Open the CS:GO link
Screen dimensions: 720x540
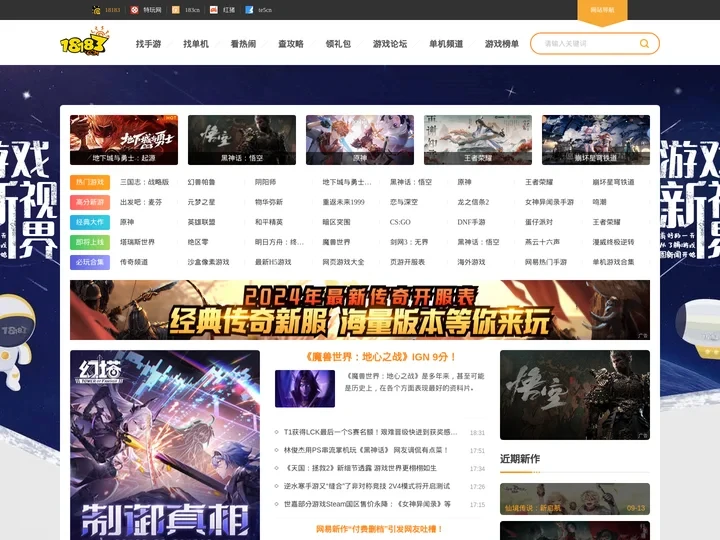[x=400, y=222]
